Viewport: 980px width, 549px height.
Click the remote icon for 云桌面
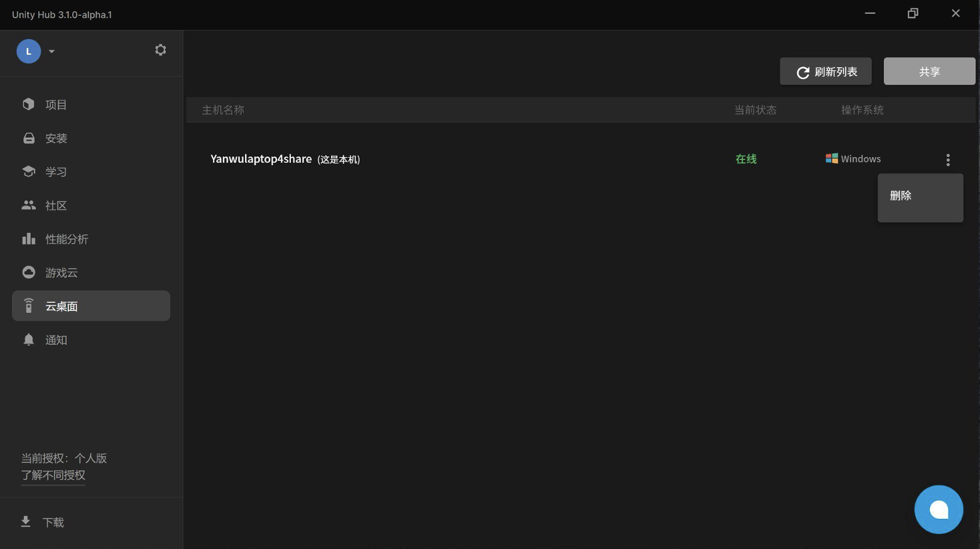click(x=29, y=305)
